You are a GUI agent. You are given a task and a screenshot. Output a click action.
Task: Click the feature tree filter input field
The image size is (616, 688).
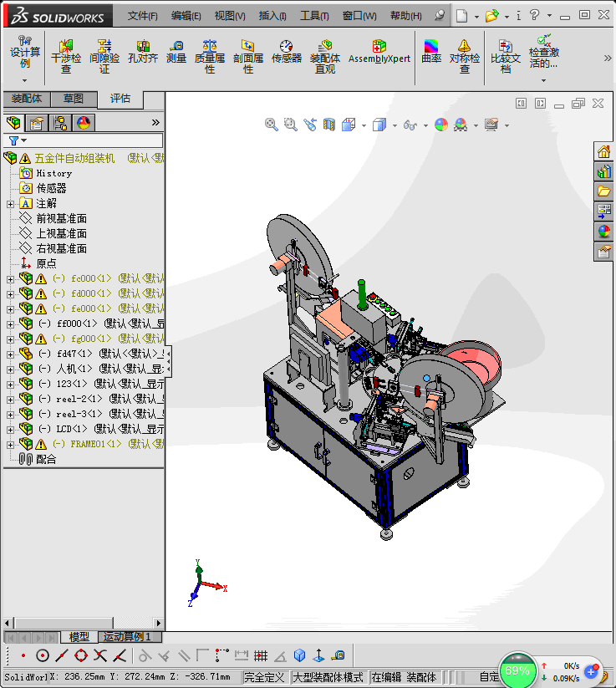pos(84,140)
